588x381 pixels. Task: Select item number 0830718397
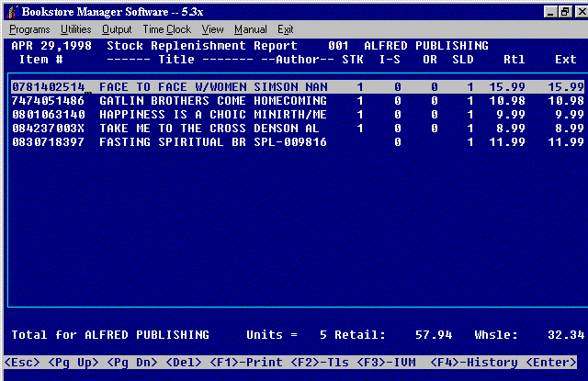pyautogui.click(x=49, y=142)
